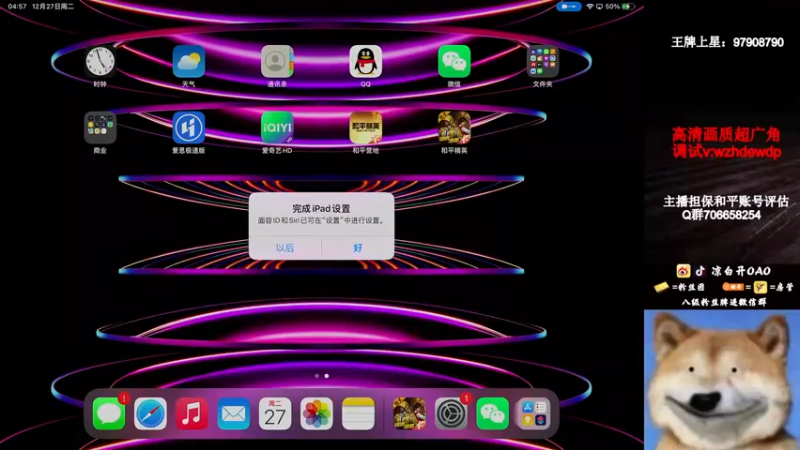Launch 和平精英 on the home screen

(454, 128)
